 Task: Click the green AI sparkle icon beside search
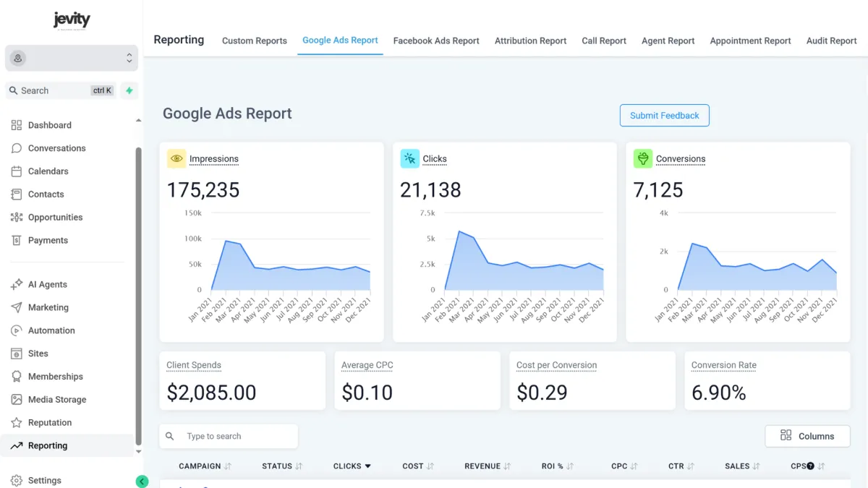(x=129, y=90)
